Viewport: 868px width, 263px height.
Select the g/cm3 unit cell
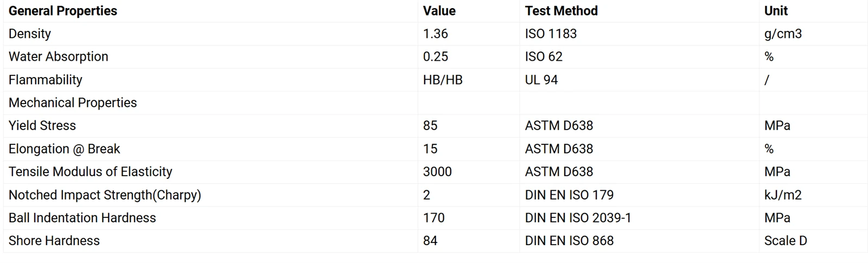coord(783,34)
